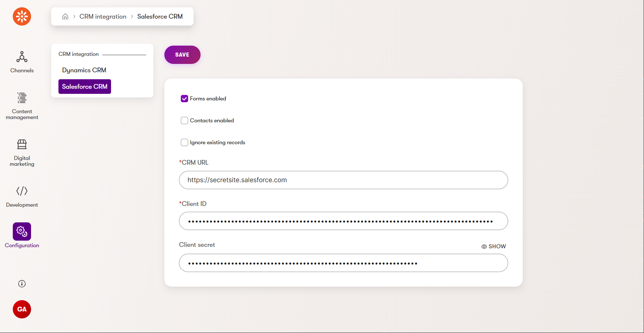Tick Ignore existing records checkbox

point(184,142)
